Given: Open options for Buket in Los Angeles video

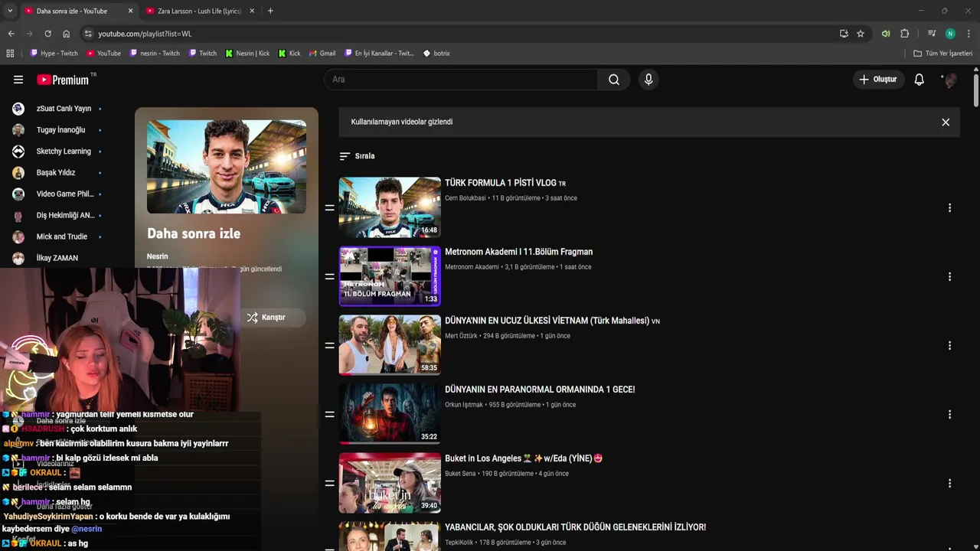Looking at the screenshot, I should point(949,483).
